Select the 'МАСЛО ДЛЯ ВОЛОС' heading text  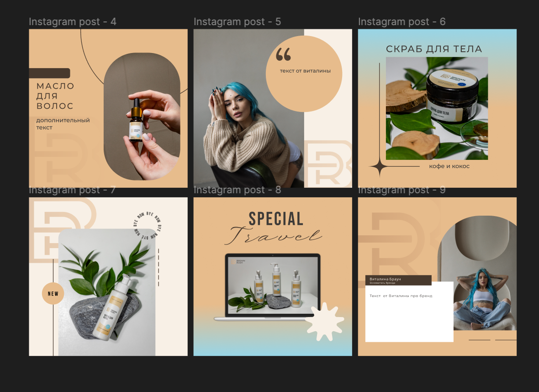click(x=55, y=96)
